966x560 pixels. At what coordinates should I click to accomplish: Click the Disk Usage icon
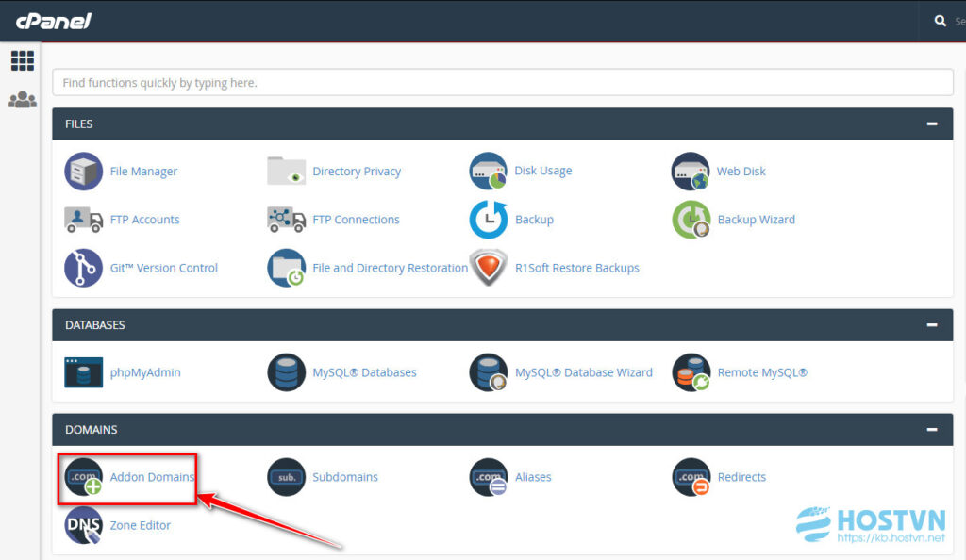(x=488, y=172)
